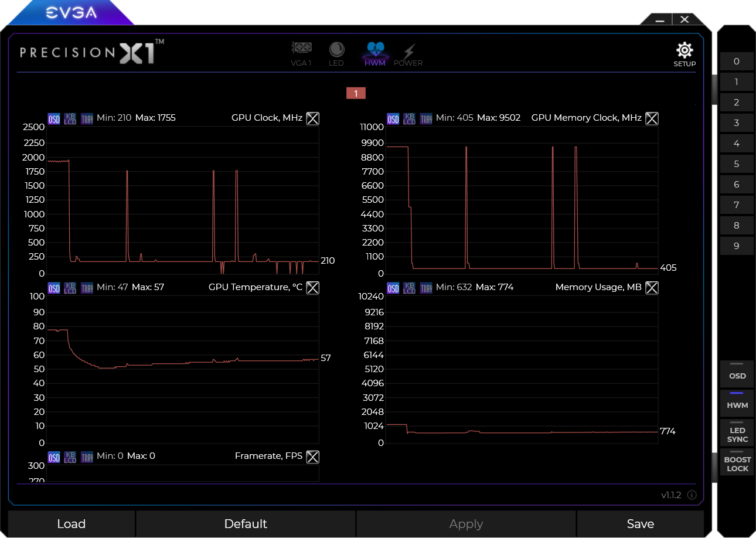
Task: Minimize the Precision X1 window
Action: [x=660, y=20]
